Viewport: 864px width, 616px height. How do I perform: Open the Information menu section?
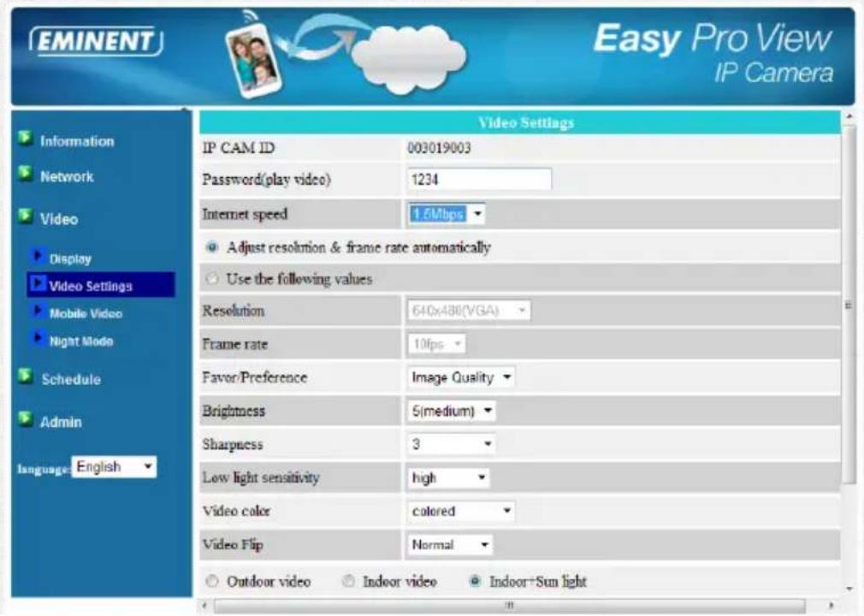(x=77, y=141)
